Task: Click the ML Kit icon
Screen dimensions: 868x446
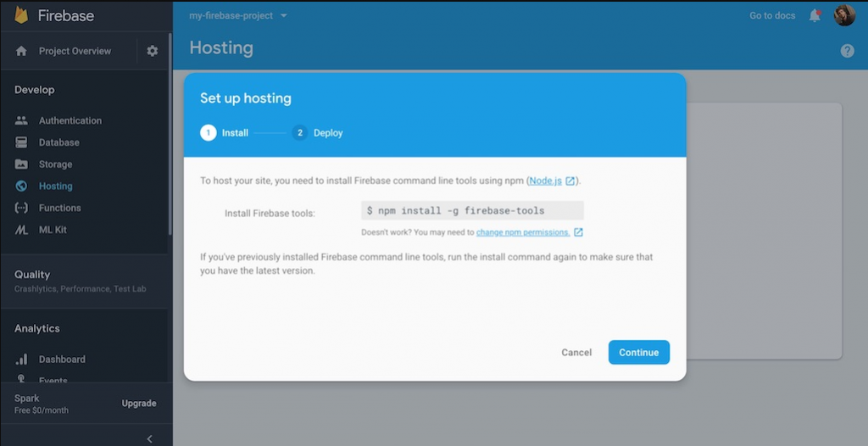Action: 21,230
